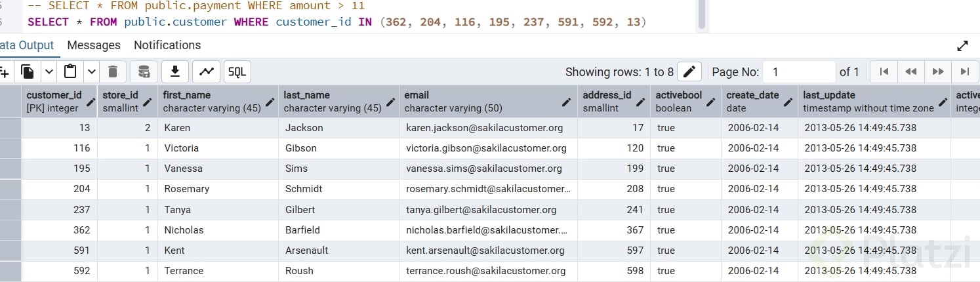Click edit pencil on last_name column
980x282 pixels.
tap(390, 102)
